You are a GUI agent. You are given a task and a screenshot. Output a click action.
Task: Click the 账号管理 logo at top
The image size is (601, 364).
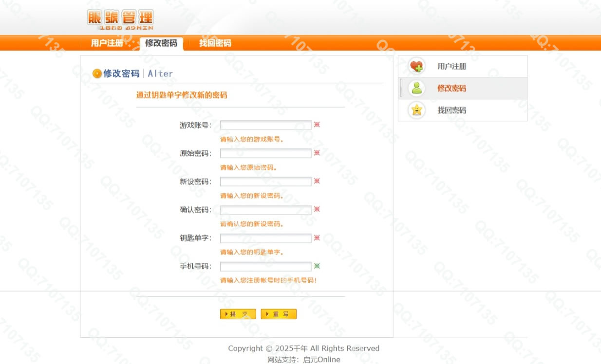click(120, 20)
